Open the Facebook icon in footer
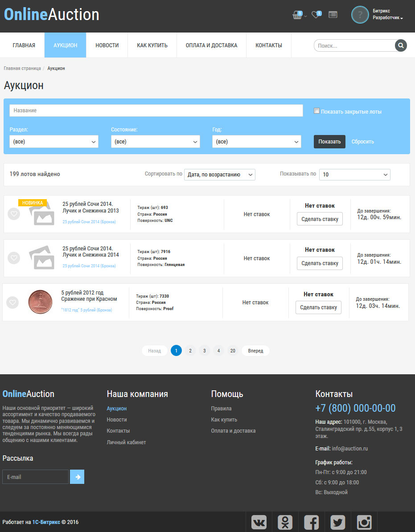Image resolution: width=415 pixels, height=532 pixels. [311, 522]
